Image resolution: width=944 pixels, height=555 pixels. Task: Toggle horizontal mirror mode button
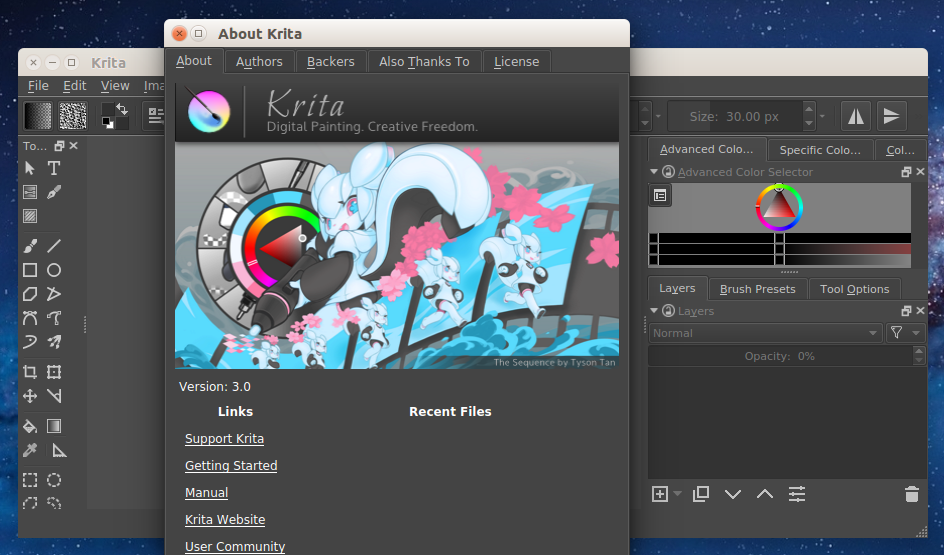coord(856,116)
